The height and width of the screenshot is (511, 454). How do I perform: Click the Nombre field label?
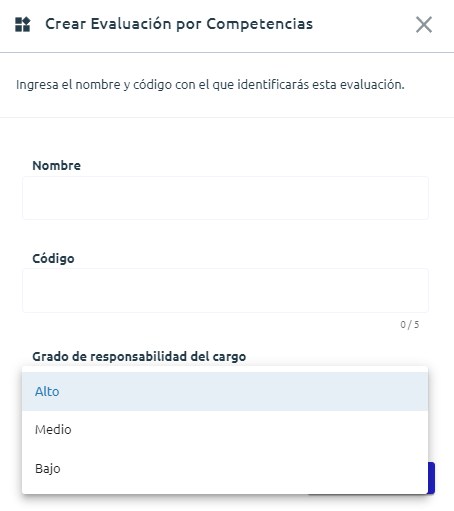click(56, 165)
